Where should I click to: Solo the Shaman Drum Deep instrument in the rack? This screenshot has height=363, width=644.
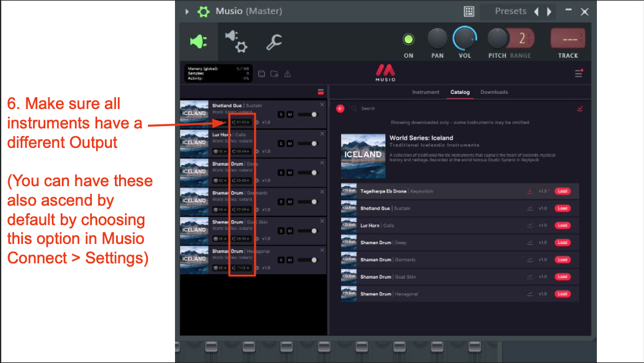tap(281, 173)
